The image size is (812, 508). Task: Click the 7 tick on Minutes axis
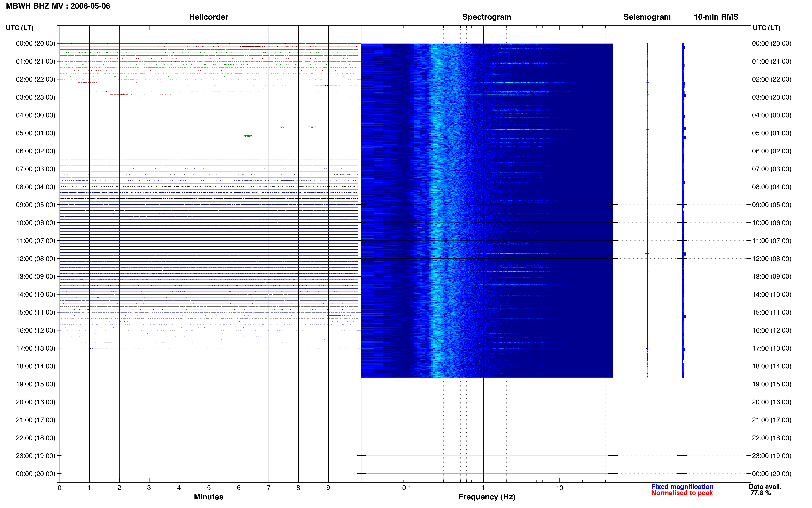click(269, 488)
